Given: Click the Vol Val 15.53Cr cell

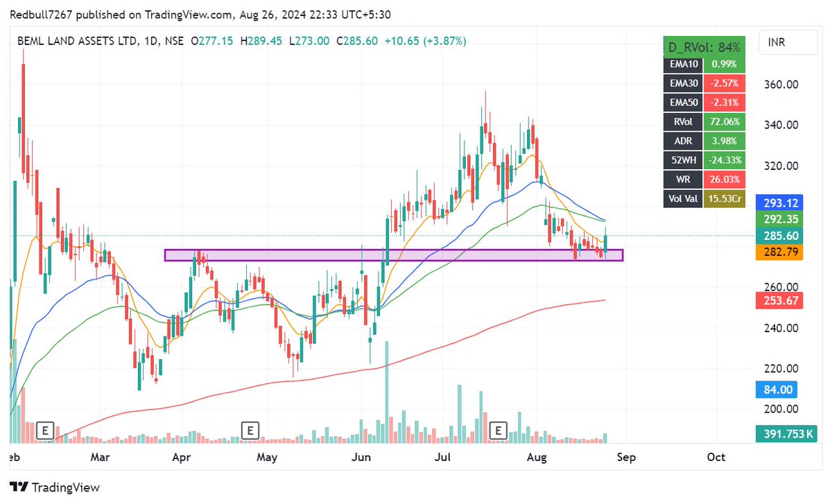Looking at the screenshot, I should click(723, 198).
